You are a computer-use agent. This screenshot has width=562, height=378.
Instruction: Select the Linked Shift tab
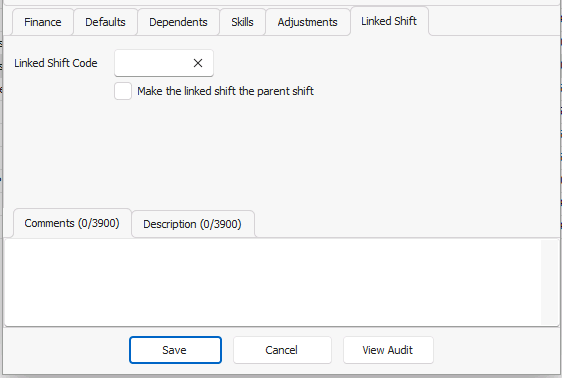pos(389,21)
